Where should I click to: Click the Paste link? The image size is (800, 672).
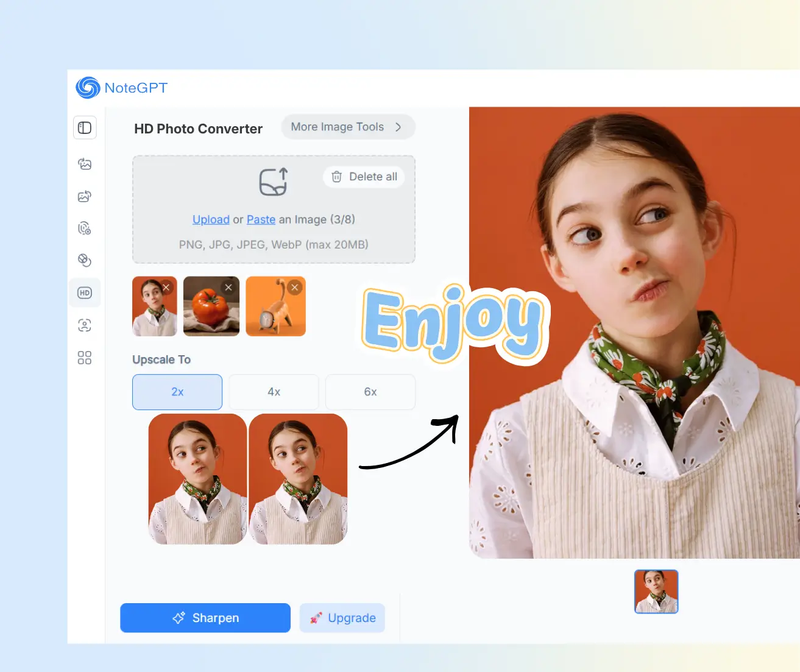coord(261,219)
